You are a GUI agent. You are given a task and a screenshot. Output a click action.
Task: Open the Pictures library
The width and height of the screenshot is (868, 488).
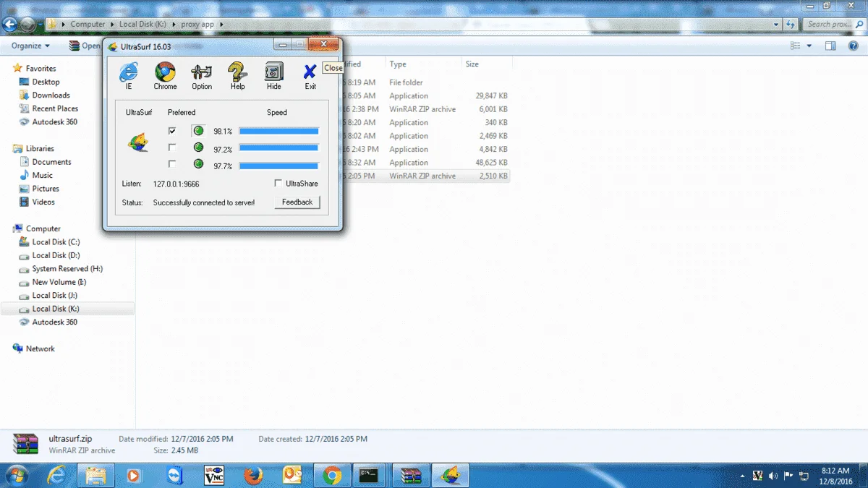46,189
